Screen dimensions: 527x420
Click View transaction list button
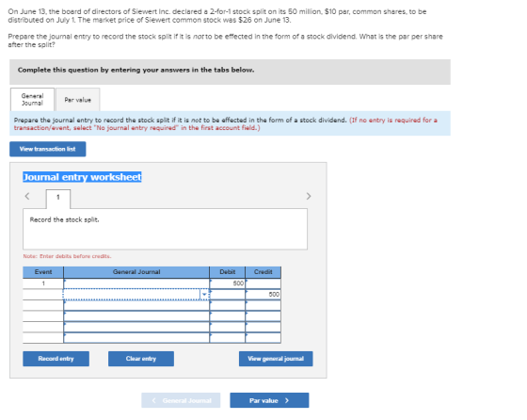click(47, 149)
